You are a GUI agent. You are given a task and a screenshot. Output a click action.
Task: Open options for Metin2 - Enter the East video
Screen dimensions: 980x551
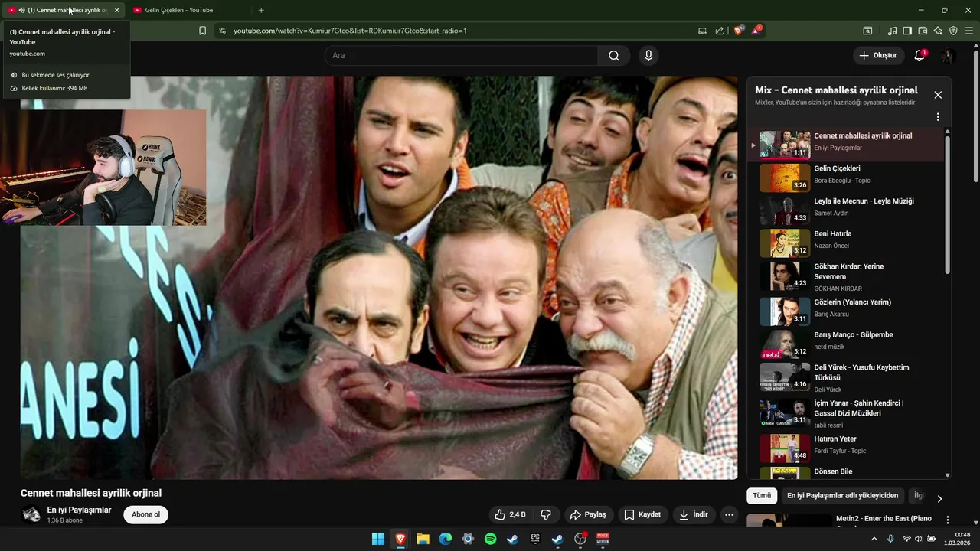[947, 520]
